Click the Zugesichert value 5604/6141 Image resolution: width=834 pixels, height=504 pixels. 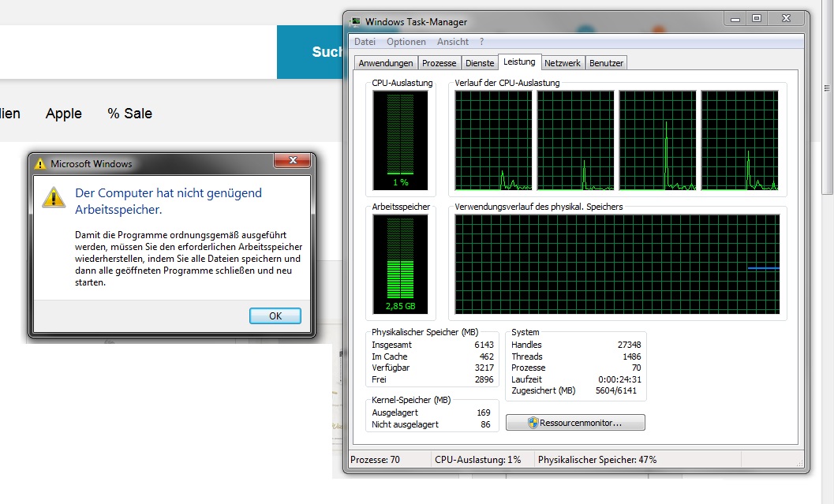coord(616,390)
